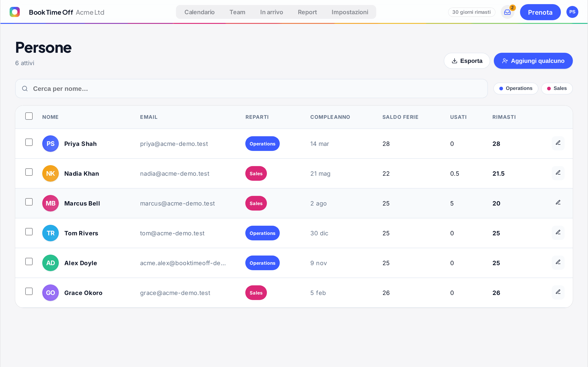Edit Priya Shah's row with pencil icon

click(x=558, y=143)
